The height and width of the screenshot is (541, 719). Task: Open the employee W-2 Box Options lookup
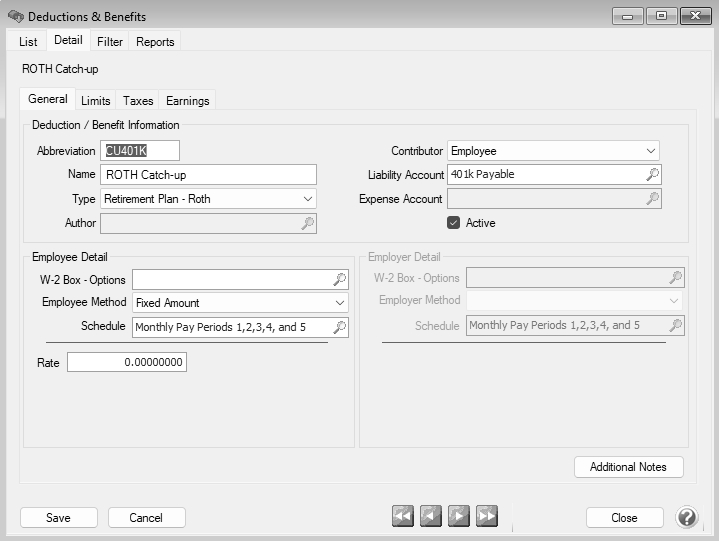coord(340,279)
